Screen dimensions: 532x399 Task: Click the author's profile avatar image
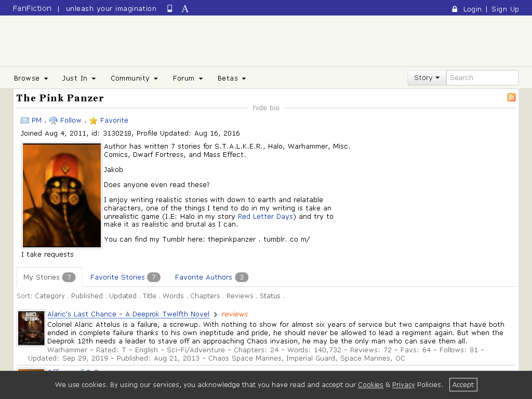coord(62,195)
